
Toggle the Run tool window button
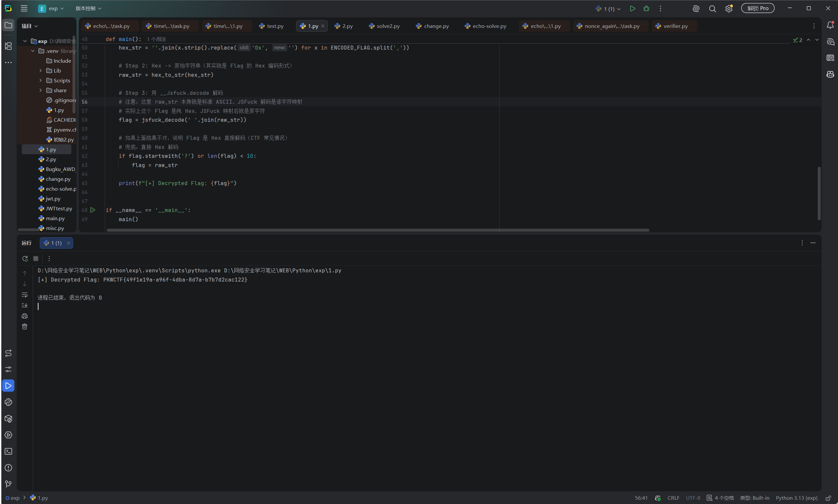tap(9, 386)
